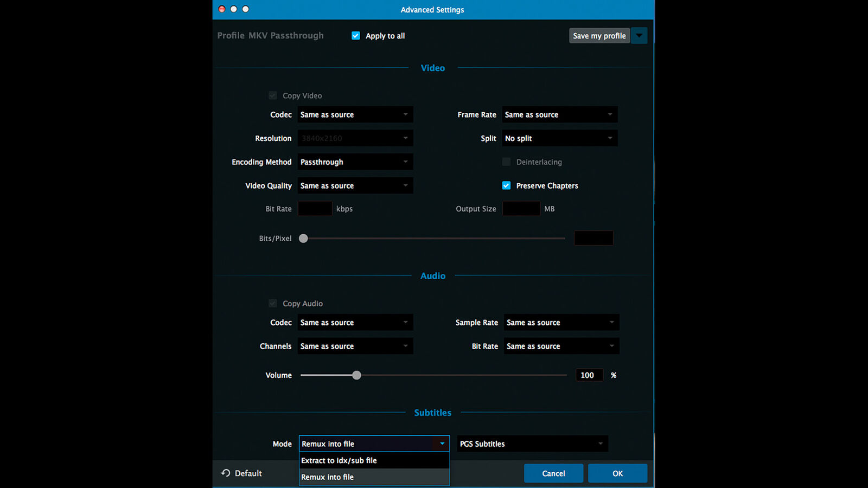Image resolution: width=868 pixels, height=488 pixels.
Task: Toggle the Deinterlacing checkbox
Action: [506, 162]
